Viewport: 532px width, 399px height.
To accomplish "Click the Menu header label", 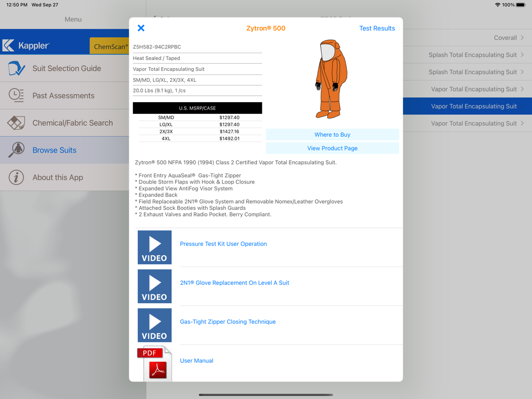I will (73, 19).
